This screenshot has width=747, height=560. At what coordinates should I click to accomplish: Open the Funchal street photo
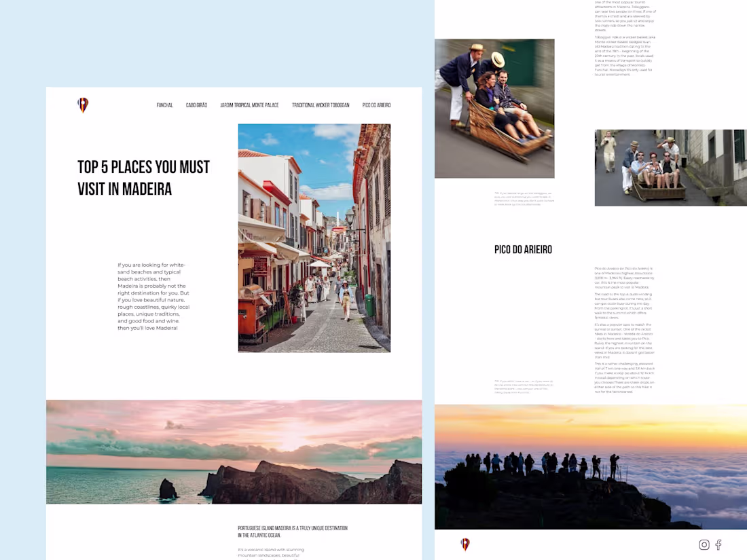pos(314,238)
